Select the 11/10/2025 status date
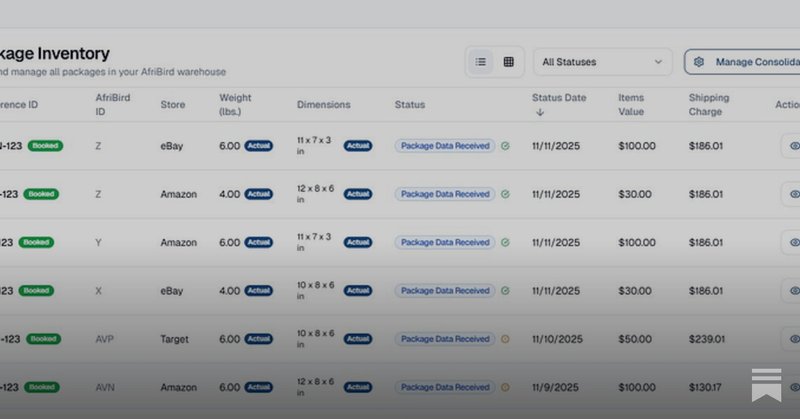 (557, 339)
